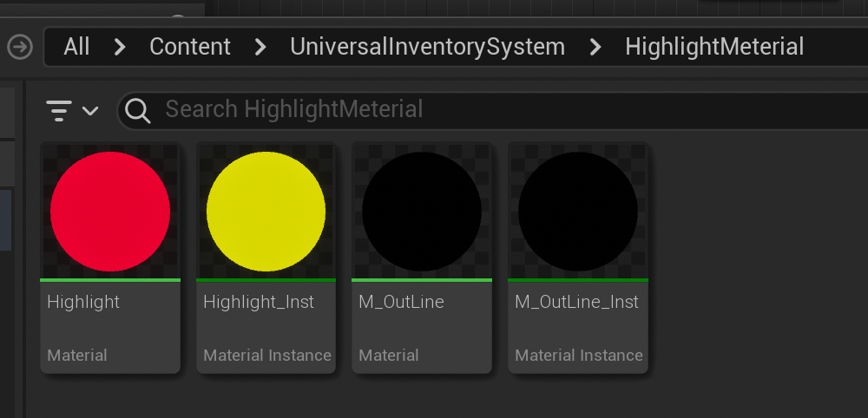868x418 pixels.
Task: Expand the chevron after UniversalInventorySystem breadcrumb
Action: point(595,47)
